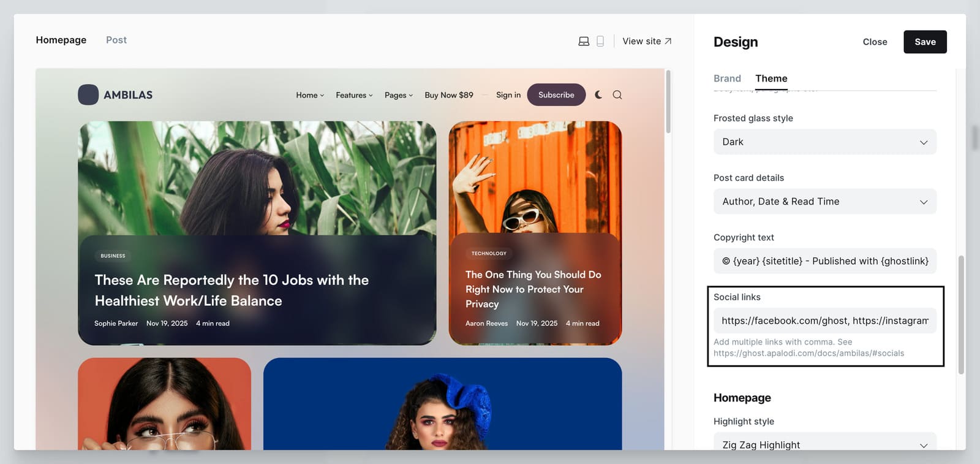The height and width of the screenshot is (464, 980).
Task: Click into Copyright text field
Action: (824, 261)
